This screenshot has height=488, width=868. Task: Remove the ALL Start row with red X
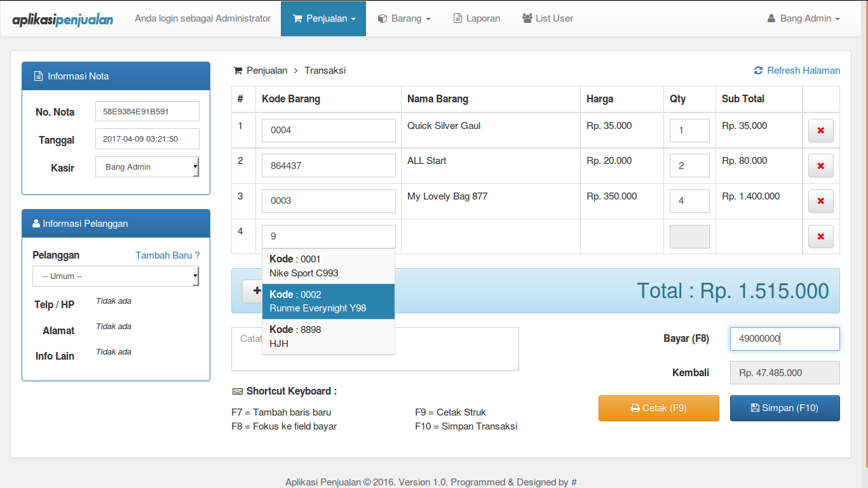[x=820, y=166]
